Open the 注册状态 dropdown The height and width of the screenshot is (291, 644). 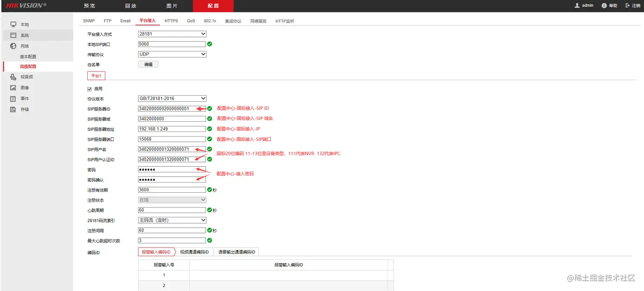(x=172, y=200)
